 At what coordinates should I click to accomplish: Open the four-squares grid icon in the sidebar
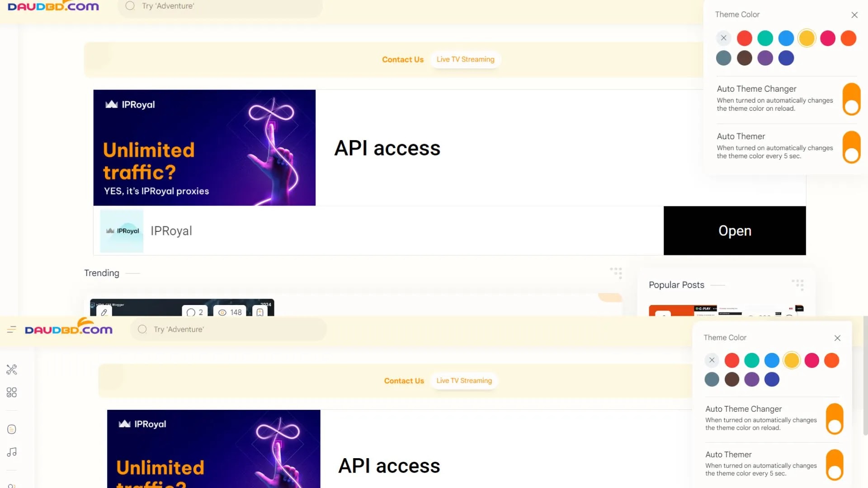(x=12, y=392)
